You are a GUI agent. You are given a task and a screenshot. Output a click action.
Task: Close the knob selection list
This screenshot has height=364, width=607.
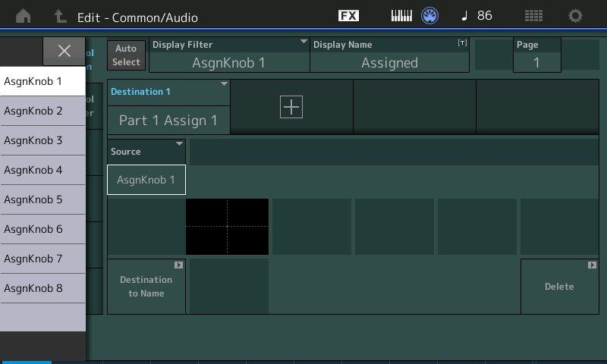click(x=64, y=51)
